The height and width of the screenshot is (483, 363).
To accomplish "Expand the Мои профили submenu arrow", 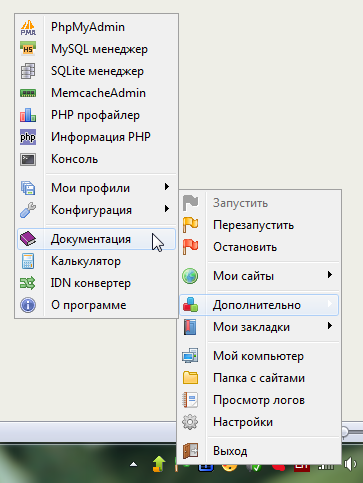I will 167,187.
